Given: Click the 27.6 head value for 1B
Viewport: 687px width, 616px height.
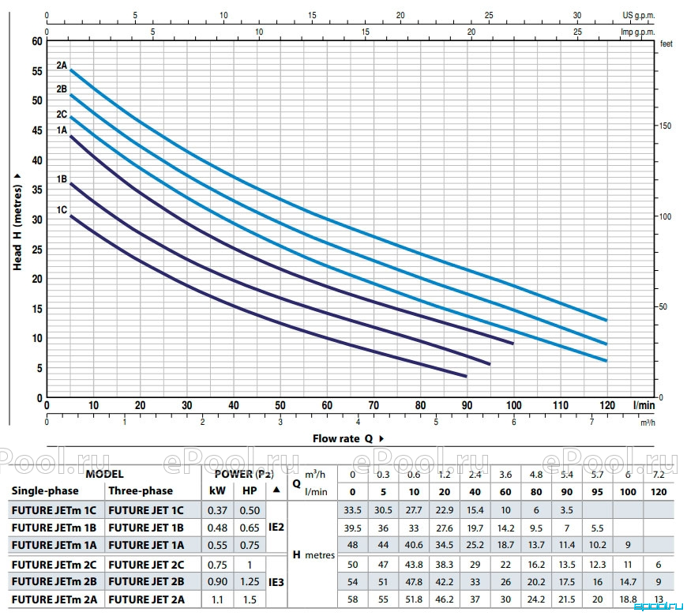Looking at the screenshot, I should click(445, 528).
